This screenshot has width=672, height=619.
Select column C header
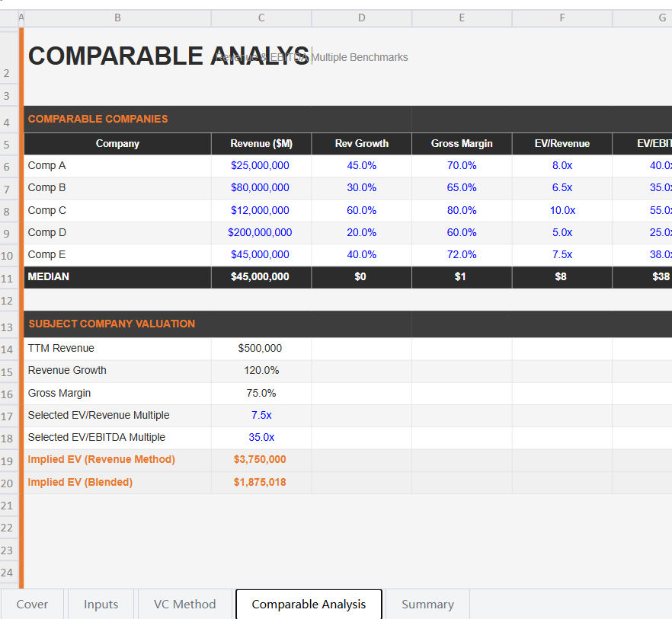click(261, 18)
